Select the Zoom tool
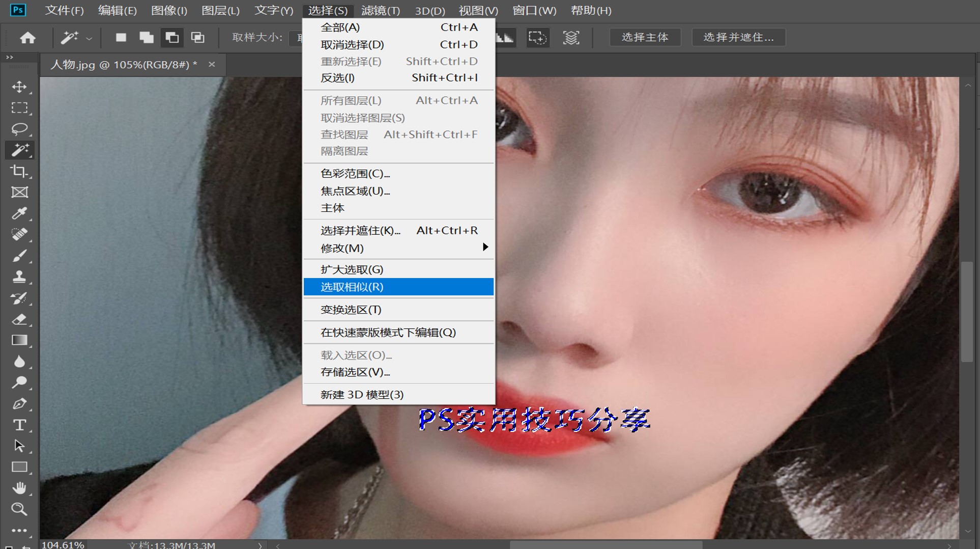Screen dimensions: 980x549 pyautogui.click(x=20, y=509)
